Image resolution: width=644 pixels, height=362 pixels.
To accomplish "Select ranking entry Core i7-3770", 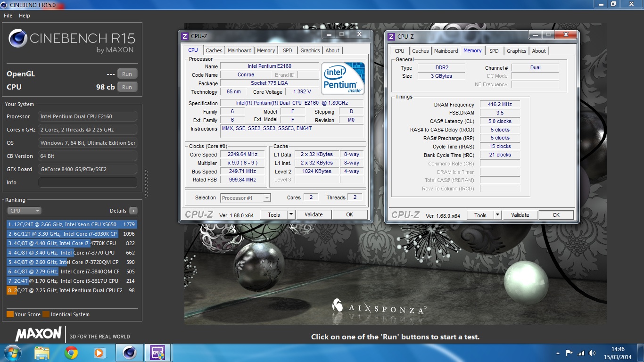I will click(x=72, y=253).
